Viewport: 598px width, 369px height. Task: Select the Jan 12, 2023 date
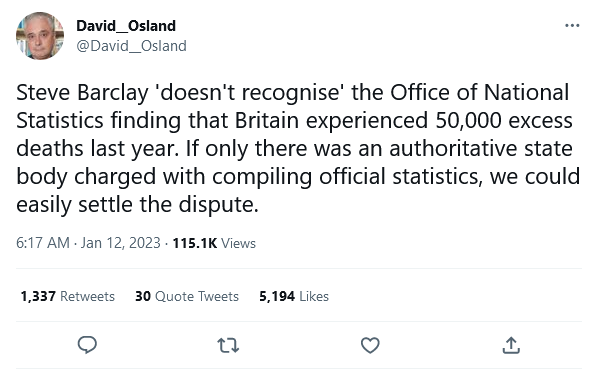121,243
